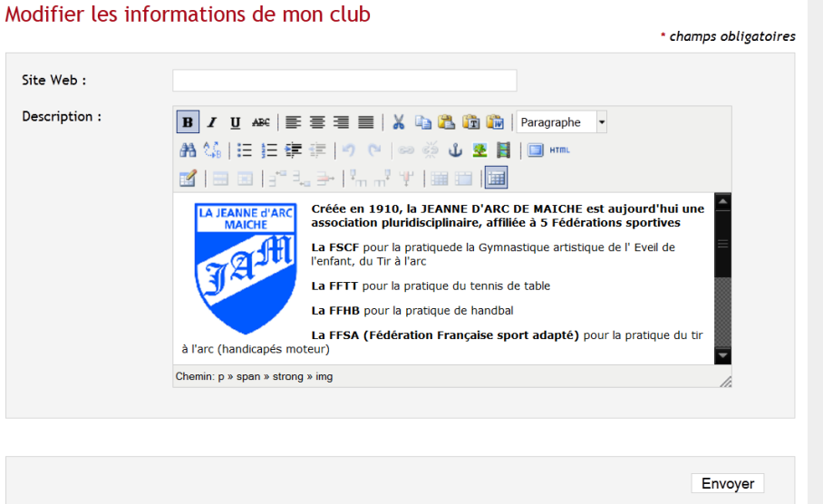Image resolution: width=823 pixels, height=504 pixels.
Task: Toggle underline formatting
Action: pos(236,122)
